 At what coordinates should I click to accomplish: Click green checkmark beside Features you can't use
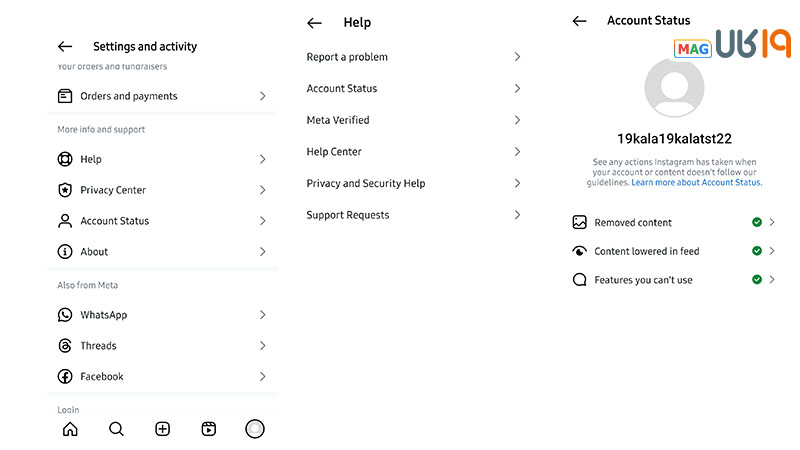(757, 280)
